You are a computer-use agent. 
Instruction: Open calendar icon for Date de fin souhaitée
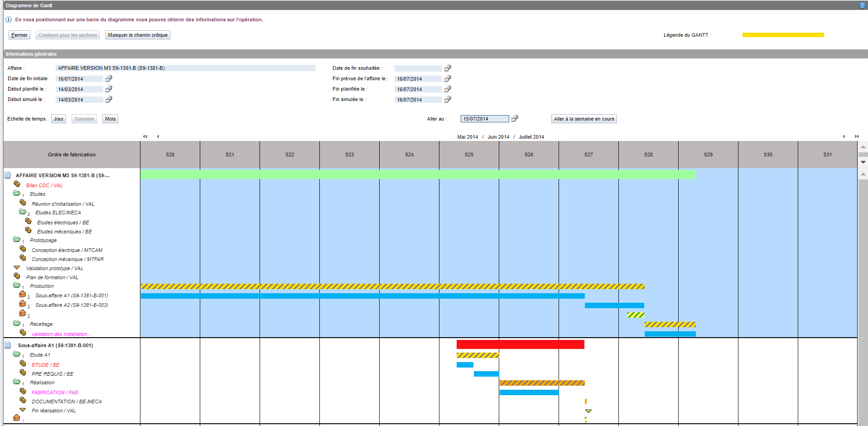(x=448, y=68)
